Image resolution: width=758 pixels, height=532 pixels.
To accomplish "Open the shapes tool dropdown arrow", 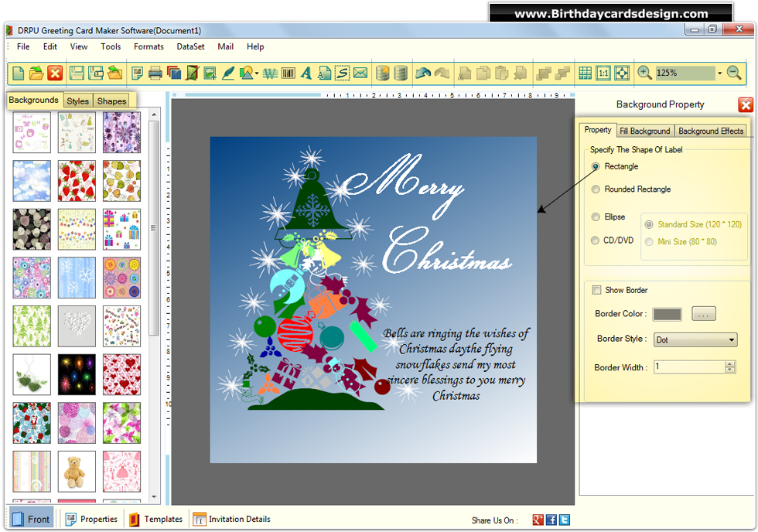I will [257, 74].
